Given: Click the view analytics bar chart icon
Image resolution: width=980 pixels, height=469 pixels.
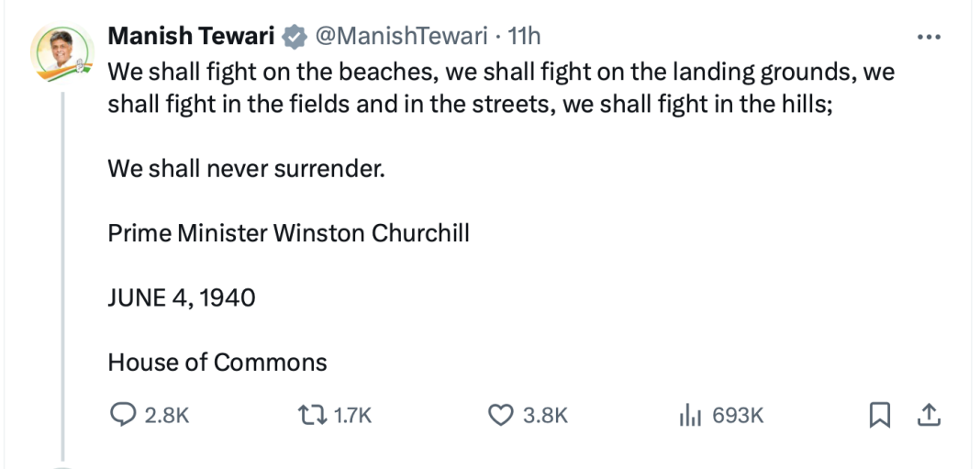Looking at the screenshot, I should coord(690,416).
